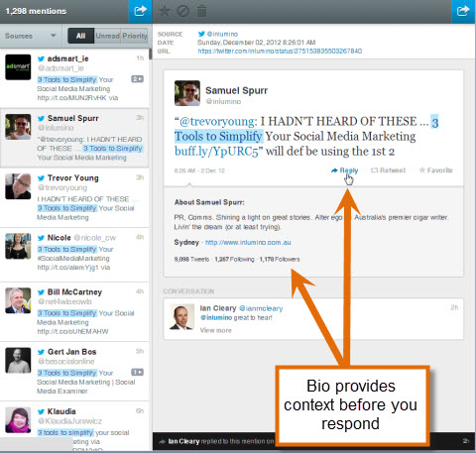
Task: Click share icon at top right corner
Action: coord(463,11)
